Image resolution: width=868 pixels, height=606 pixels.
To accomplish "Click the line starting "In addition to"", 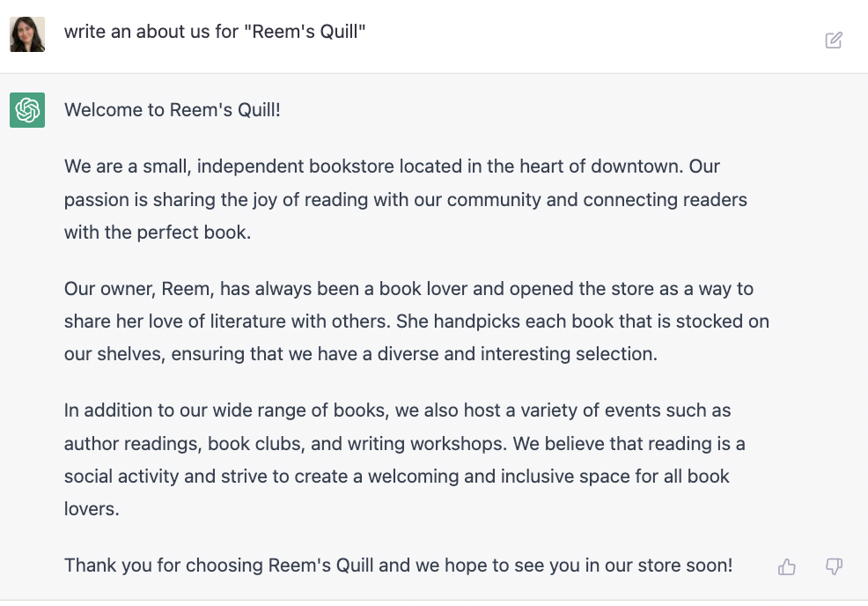I will pos(397,410).
